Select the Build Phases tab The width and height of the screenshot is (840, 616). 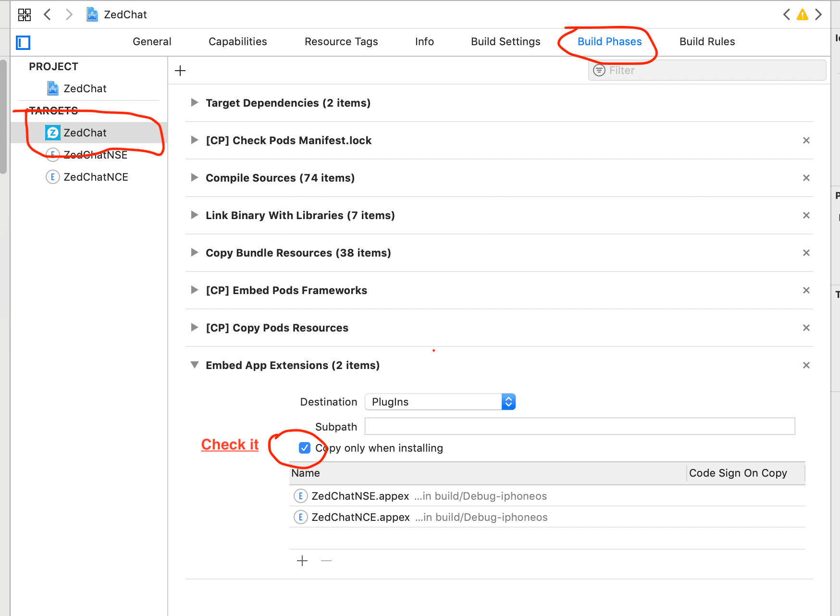[x=609, y=42]
